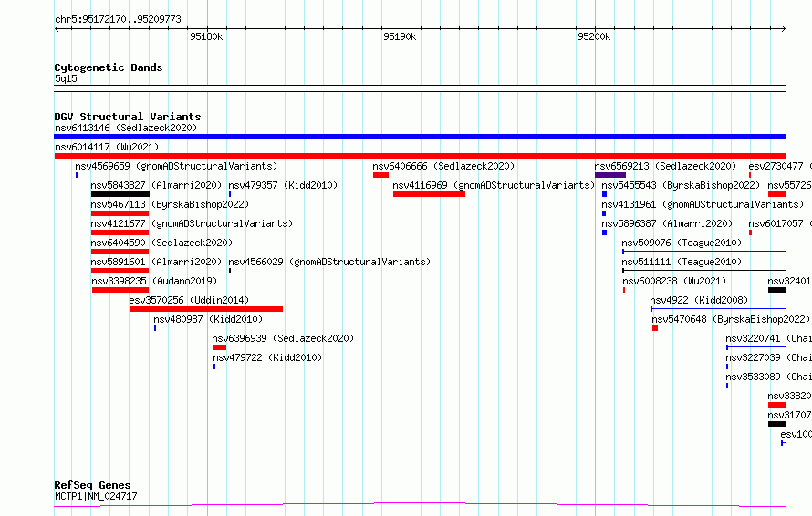The height and width of the screenshot is (516, 812).
Task: Open nsv511111 (Teague2010) label
Action: point(682,262)
